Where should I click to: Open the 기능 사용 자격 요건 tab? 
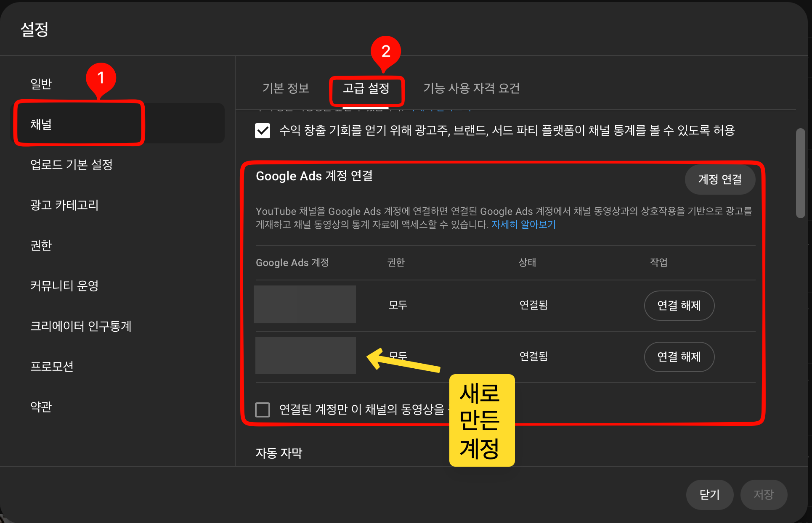(x=471, y=88)
